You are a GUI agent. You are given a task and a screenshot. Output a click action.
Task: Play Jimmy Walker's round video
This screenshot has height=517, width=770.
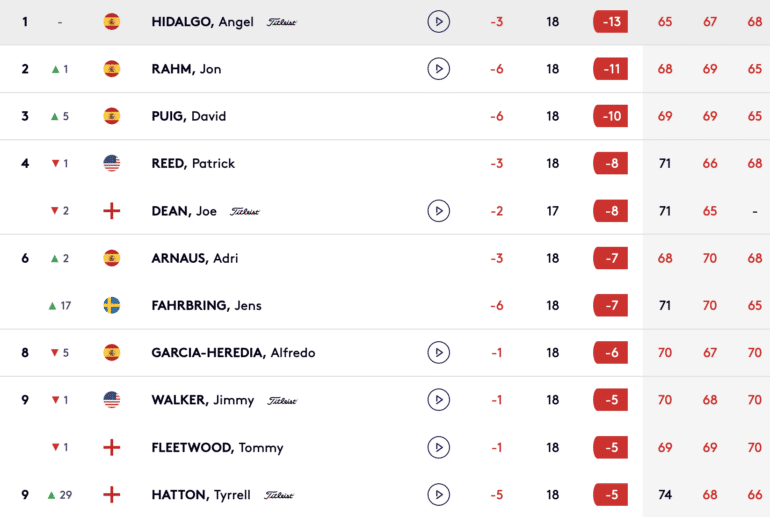pos(439,400)
